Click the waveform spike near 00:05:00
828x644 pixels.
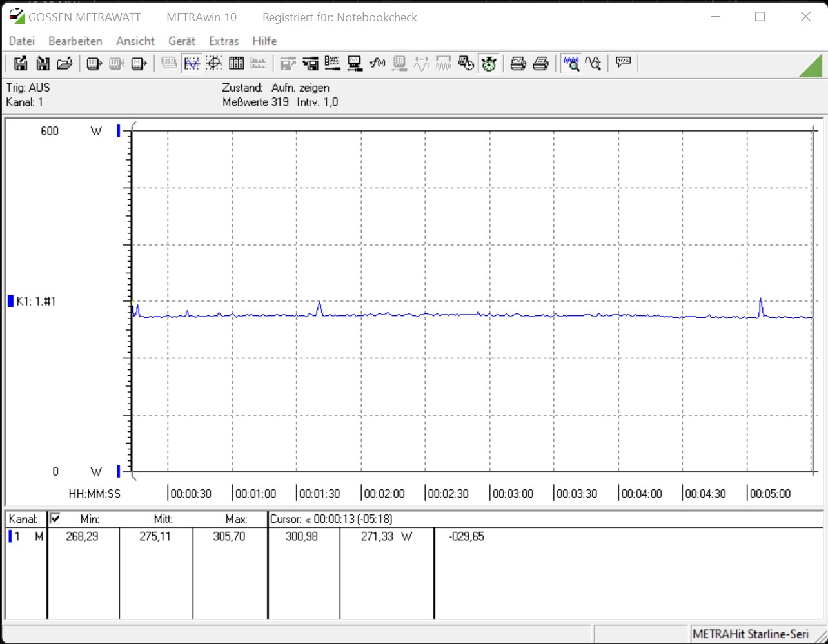click(x=761, y=307)
